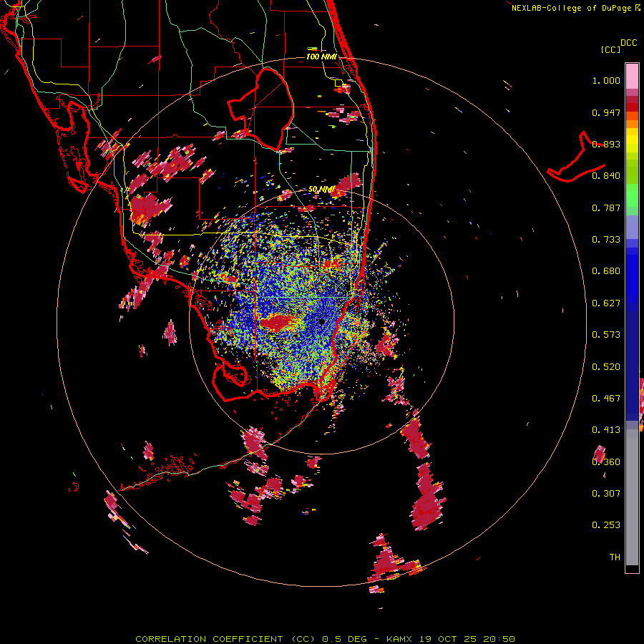Click the 1.000 scale value
Image resolution: width=644 pixels, height=644 pixels.
[x=606, y=80]
